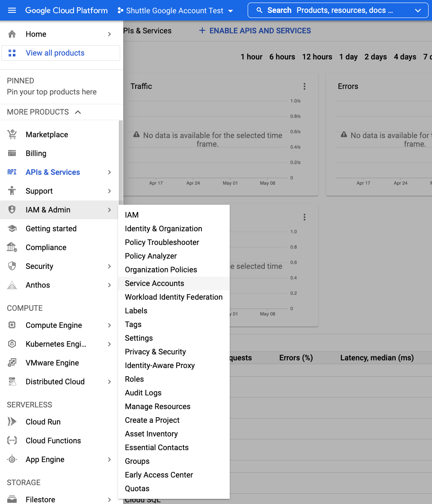Click the search products input field
Image resolution: width=432 pixels, height=504 pixels.
[x=338, y=11]
